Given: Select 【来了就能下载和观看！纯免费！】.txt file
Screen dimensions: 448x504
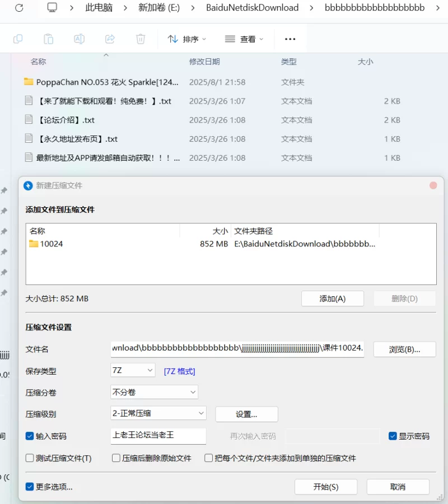Looking at the screenshot, I should pyautogui.click(x=104, y=101).
